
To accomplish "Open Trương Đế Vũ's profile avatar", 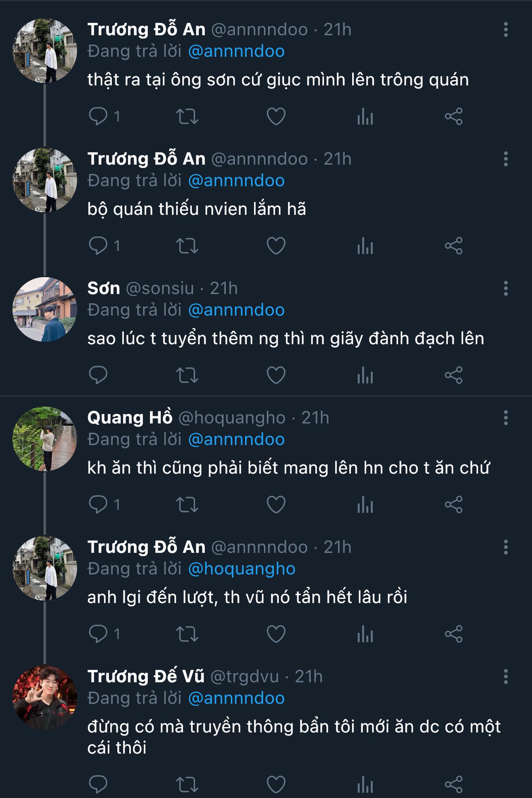I will (45, 697).
